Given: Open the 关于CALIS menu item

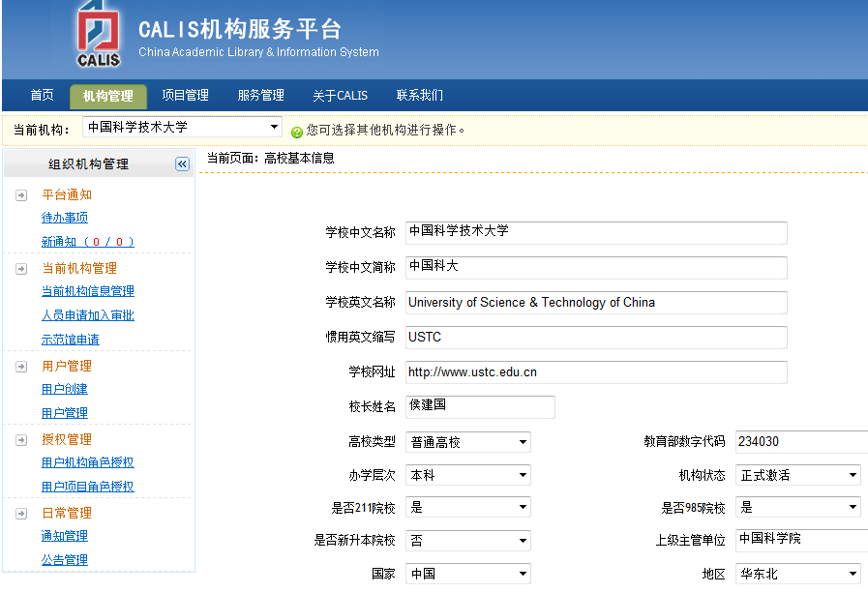Looking at the screenshot, I should click(340, 95).
